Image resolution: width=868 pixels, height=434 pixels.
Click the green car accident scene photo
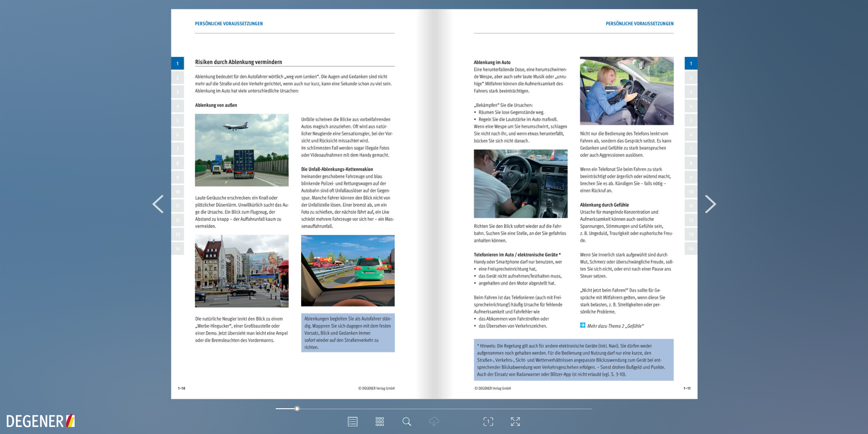pyautogui.click(x=348, y=271)
